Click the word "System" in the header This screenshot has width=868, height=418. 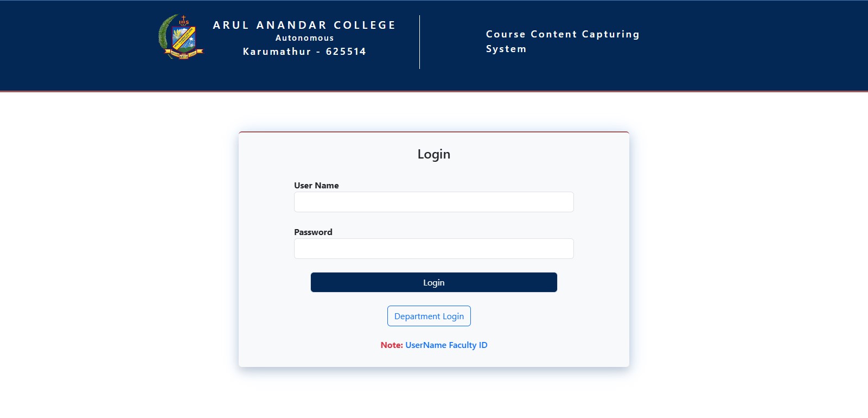tap(506, 49)
